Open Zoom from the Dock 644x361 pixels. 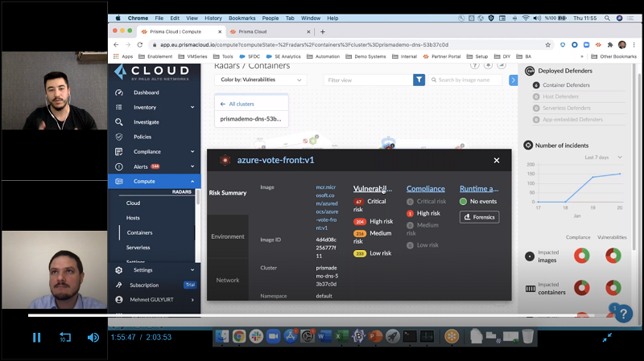pos(273,336)
